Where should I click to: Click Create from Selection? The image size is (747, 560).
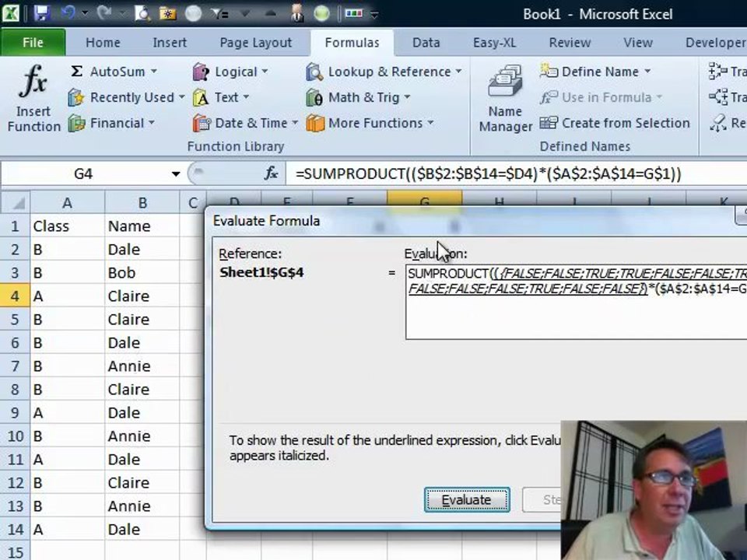coord(615,124)
